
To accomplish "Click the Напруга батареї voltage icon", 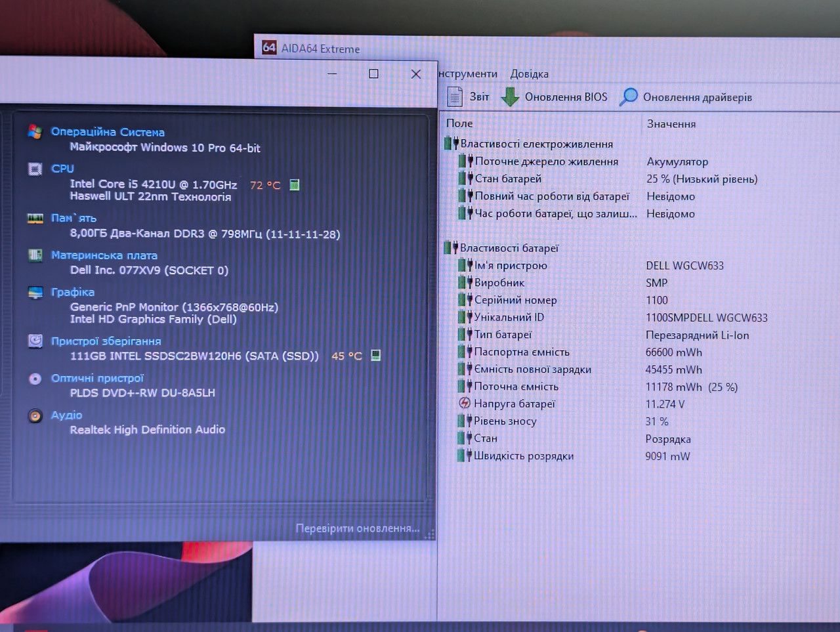I will [465, 404].
